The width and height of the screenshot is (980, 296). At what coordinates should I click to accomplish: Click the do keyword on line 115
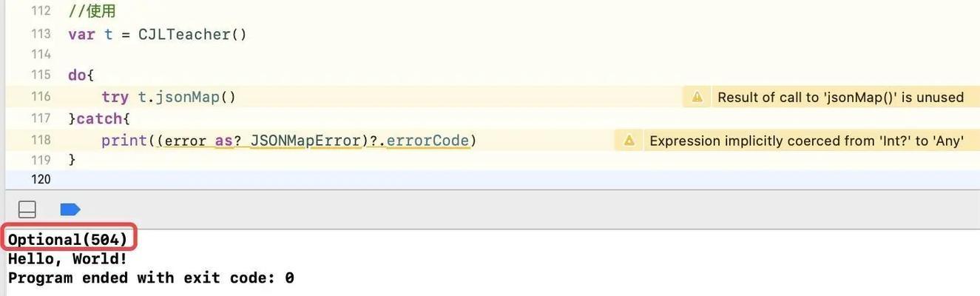77,75
